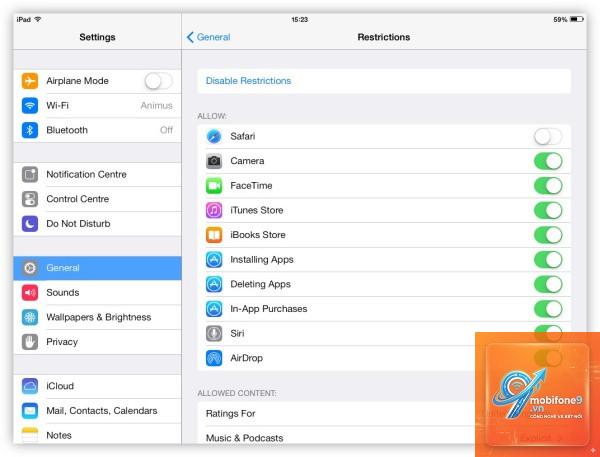Tap the Siri label in Allow list
This screenshot has width=600, height=457.
[x=237, y=333]
